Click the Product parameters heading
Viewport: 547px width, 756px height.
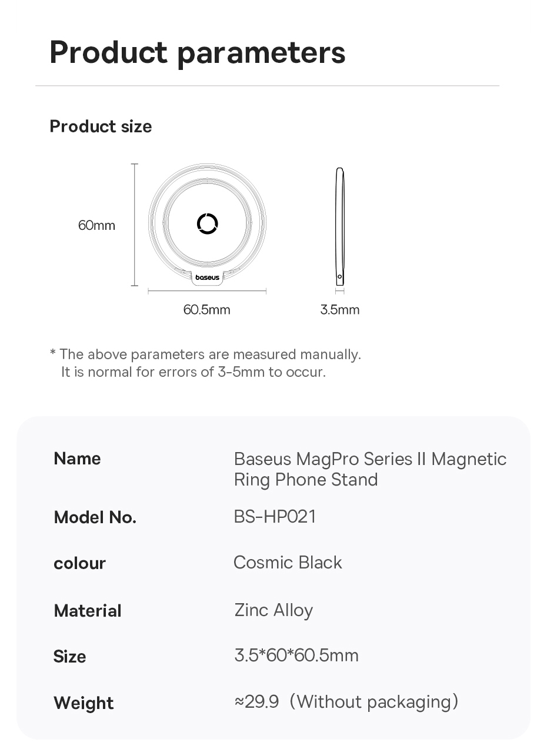[197, 52]
